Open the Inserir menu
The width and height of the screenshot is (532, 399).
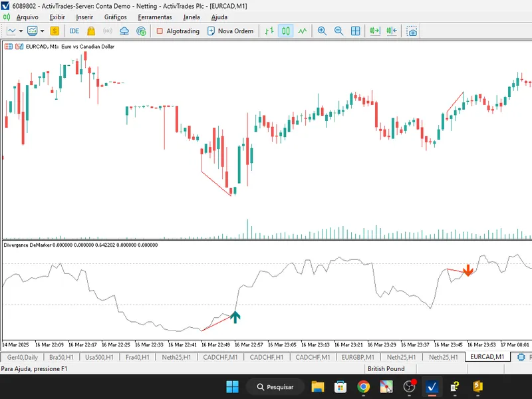pyautogui.click(x=84, y=17)
